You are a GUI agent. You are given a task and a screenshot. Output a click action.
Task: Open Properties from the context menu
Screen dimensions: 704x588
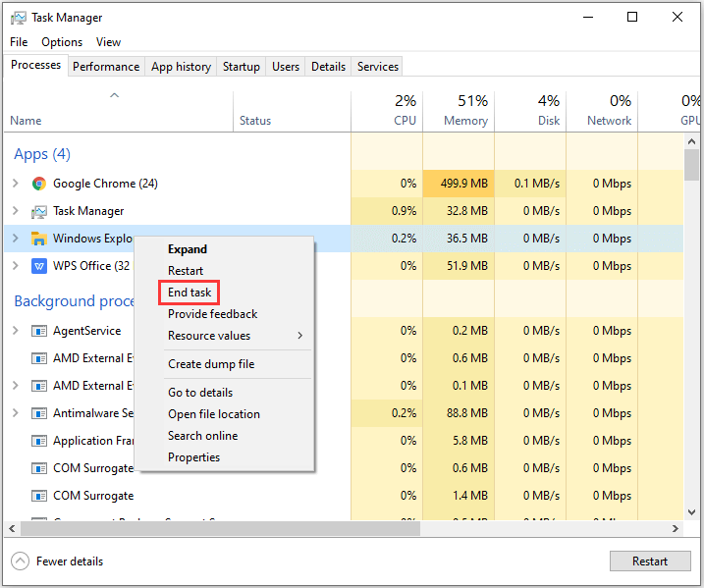click(224, 457)
